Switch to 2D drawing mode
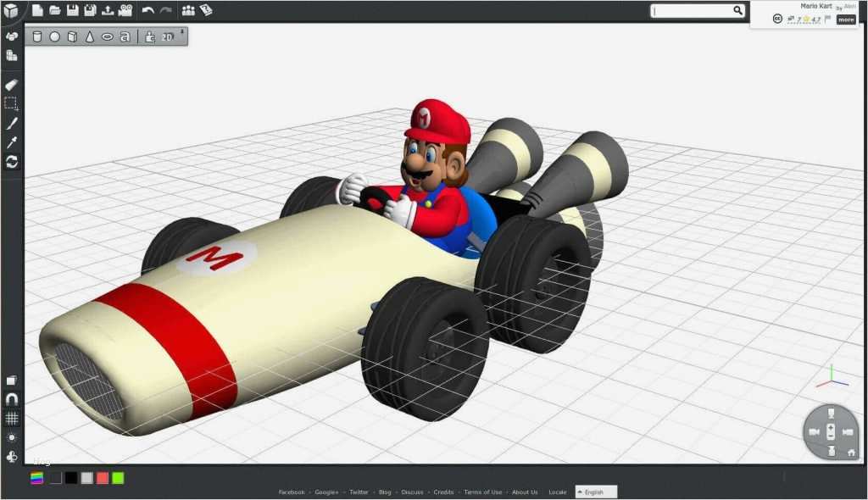Screen dimensions: 868x500 click(x=167, y=37)
